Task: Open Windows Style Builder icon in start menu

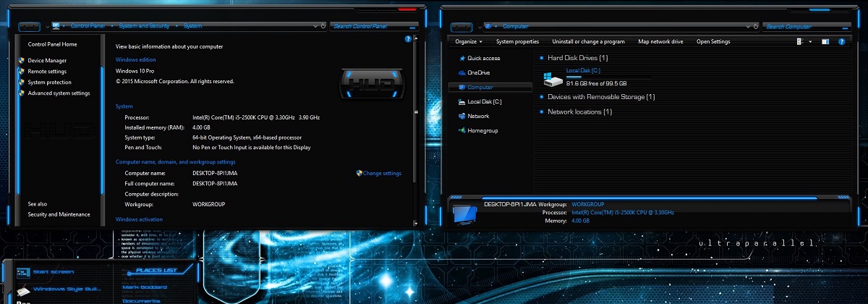Action: coord(22,289)
